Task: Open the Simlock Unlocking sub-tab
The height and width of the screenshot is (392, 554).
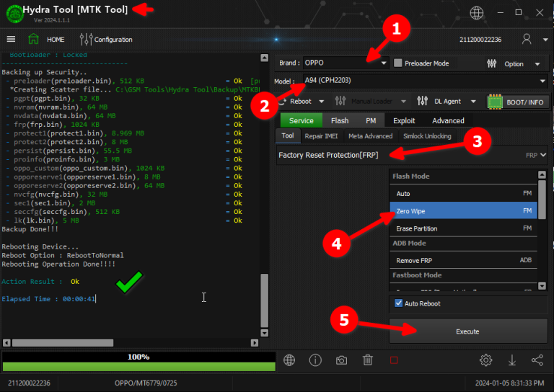Action: coord(427,136)
